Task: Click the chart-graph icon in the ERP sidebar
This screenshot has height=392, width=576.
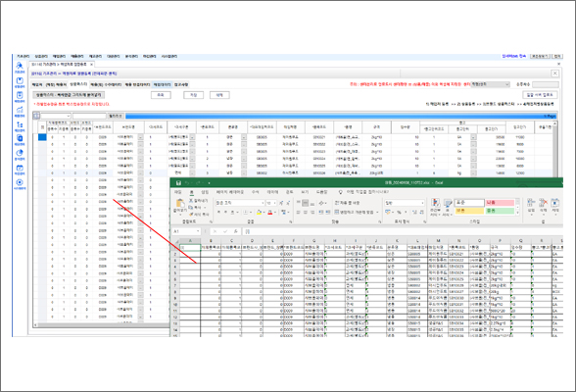Action: (x=20, y=110)
